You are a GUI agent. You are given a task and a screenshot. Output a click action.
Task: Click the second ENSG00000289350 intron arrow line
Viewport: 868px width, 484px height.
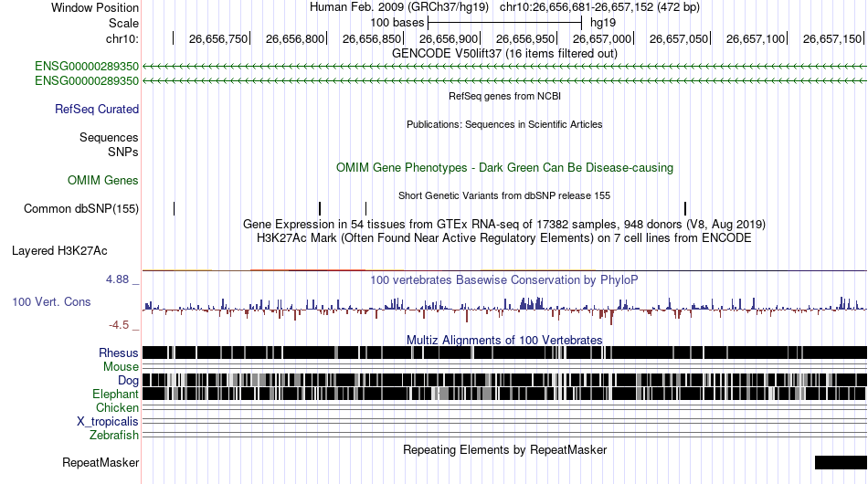[504, 80]
